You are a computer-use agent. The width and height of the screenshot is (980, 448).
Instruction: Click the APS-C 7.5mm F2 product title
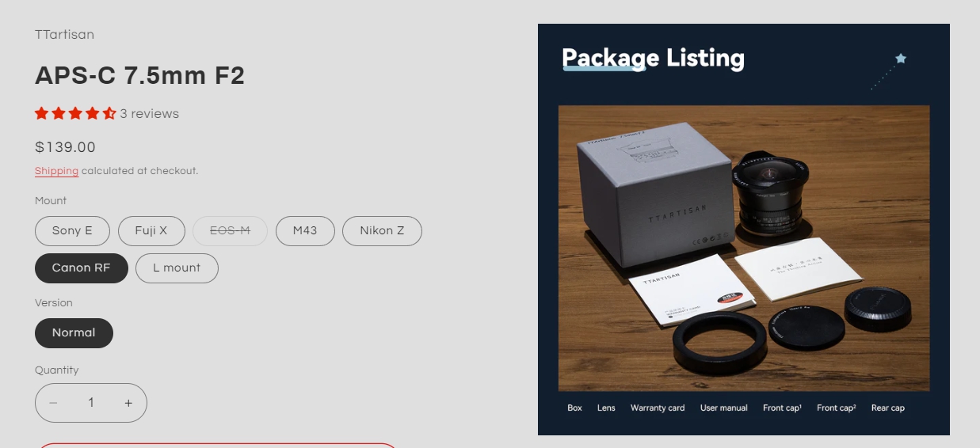(140, 75)
